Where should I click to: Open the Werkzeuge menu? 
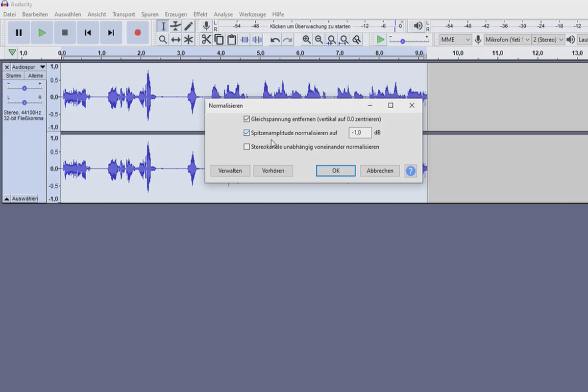click(x=253, y=14)
